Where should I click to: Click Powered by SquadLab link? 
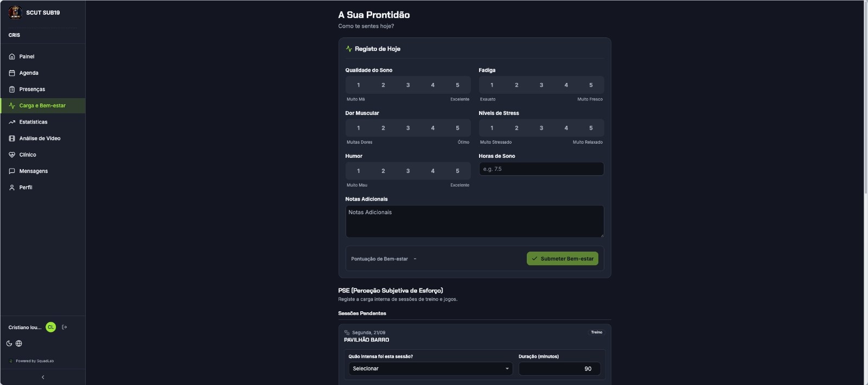[31, 361]
